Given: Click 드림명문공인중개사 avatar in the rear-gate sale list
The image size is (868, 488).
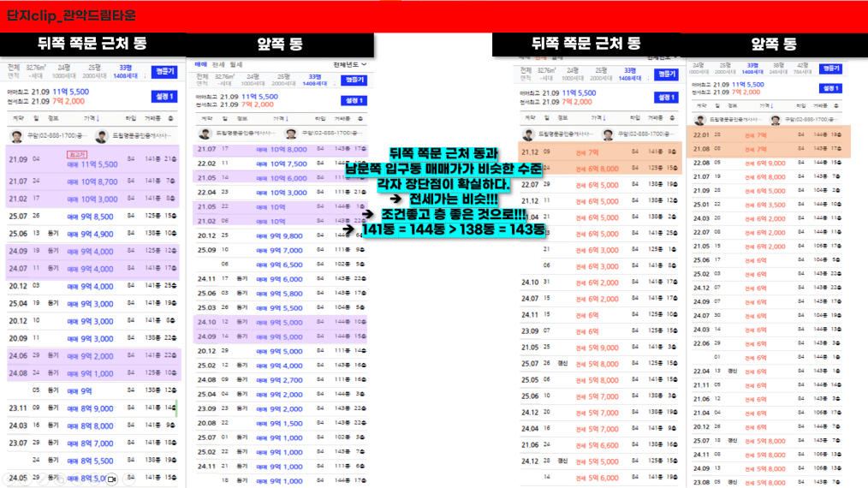Looking at the screenshot, I should pyautogui.click(x=101, y=136).
